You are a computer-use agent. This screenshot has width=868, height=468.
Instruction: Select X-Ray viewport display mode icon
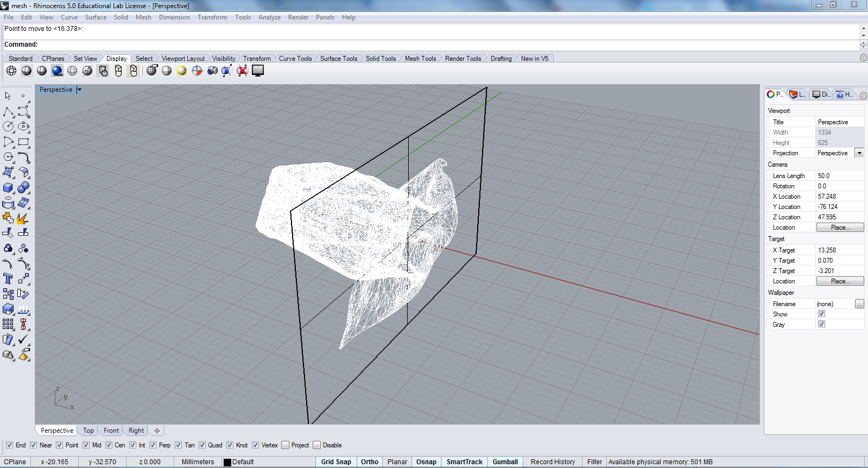click(x=87, y=71)
